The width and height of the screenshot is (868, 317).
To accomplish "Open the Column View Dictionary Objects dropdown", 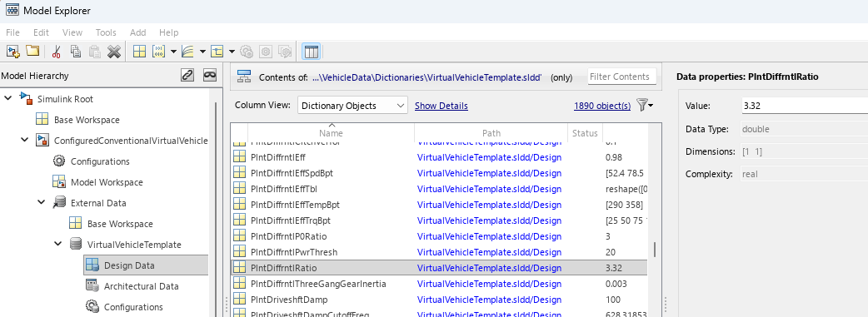I will pyautogui.click(x=352, y=105).
